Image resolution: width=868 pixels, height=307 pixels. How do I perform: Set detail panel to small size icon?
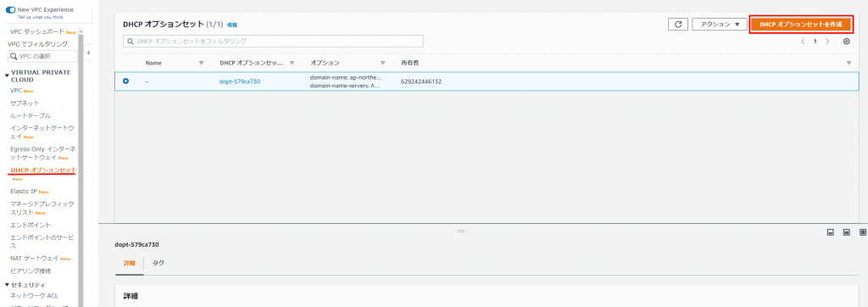831,232
